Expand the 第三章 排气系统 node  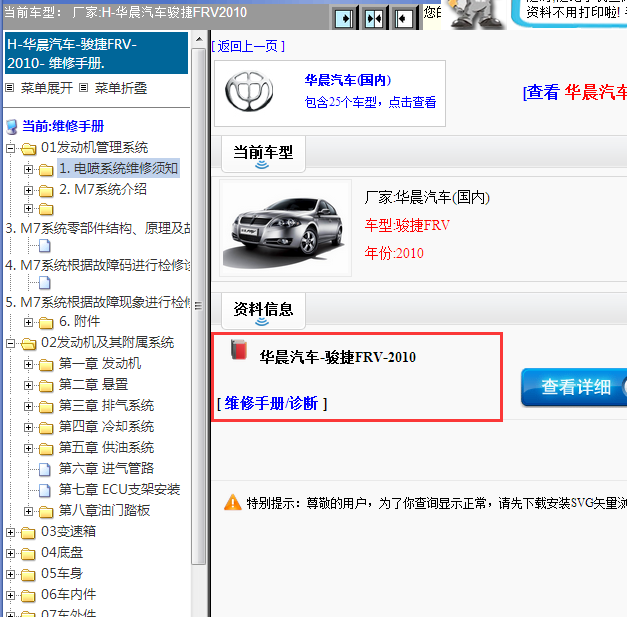(28, 406)
